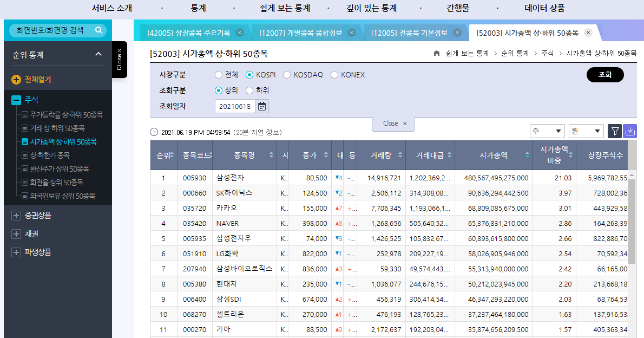Sort by 종목명 column arrow
Image resolution: width=644 pixels, height=338 pixels.
(x=271, y=155)
